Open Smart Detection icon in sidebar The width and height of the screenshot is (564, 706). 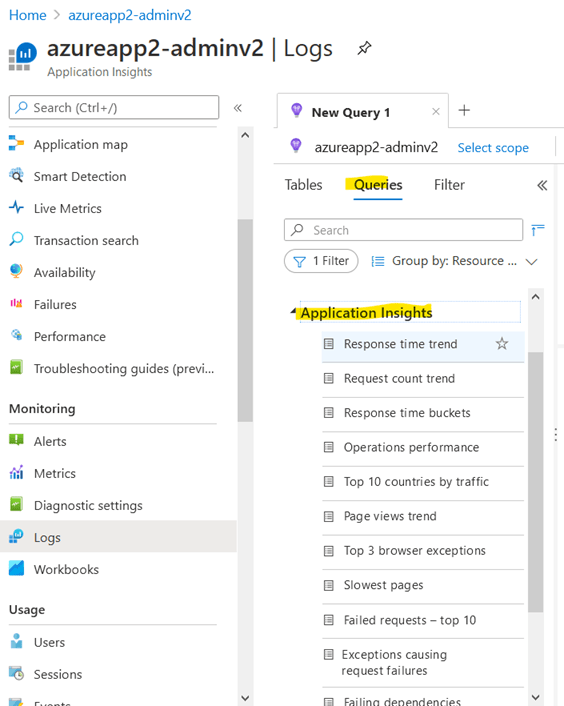(16, 176)
